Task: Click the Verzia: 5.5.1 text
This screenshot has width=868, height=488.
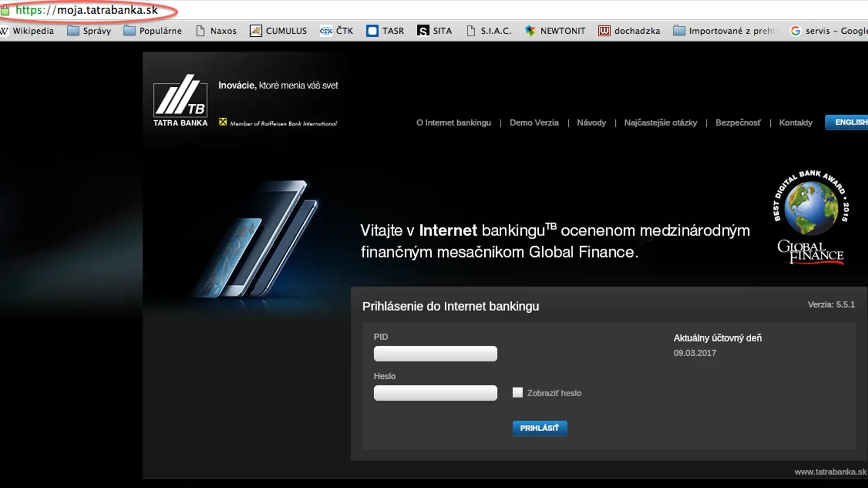Action: [831, 305]
